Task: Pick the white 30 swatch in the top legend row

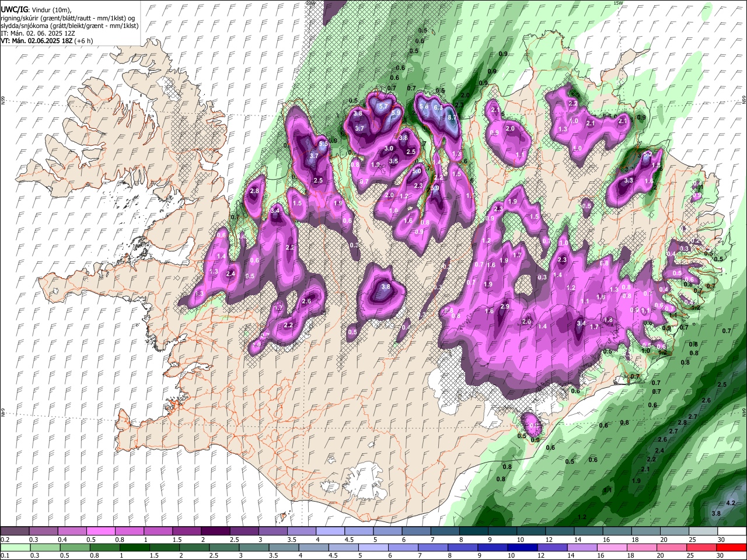Action: tap(732, 531)
